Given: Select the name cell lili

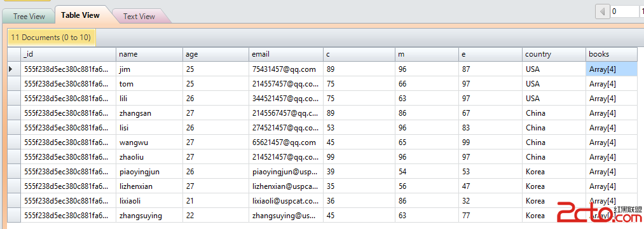Looking at the screenshot, I should coord(149,99).
